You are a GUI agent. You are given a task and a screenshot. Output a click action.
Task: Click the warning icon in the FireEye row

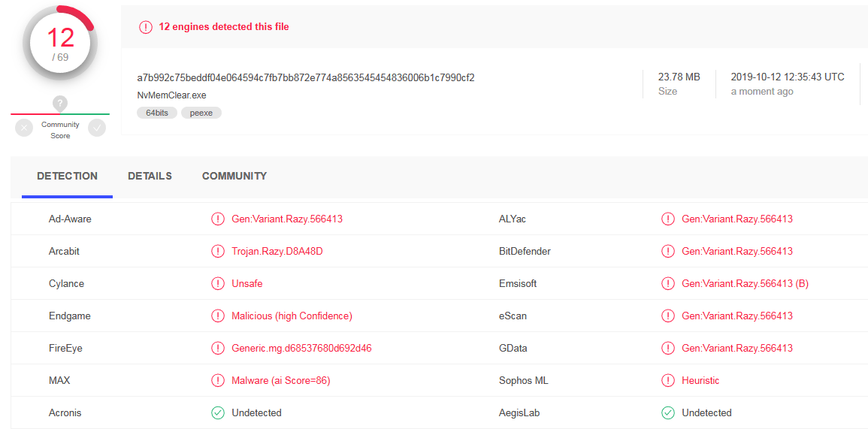(x=217, y=348)
